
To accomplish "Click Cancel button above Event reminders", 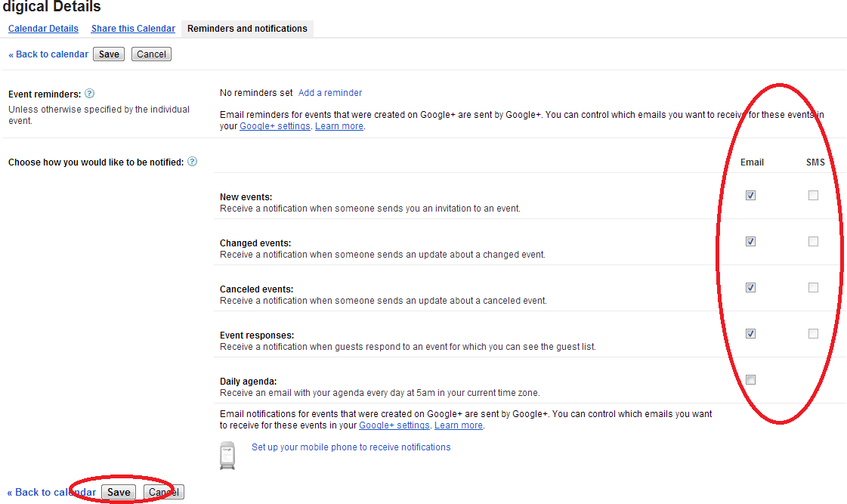I will point(151,54).
